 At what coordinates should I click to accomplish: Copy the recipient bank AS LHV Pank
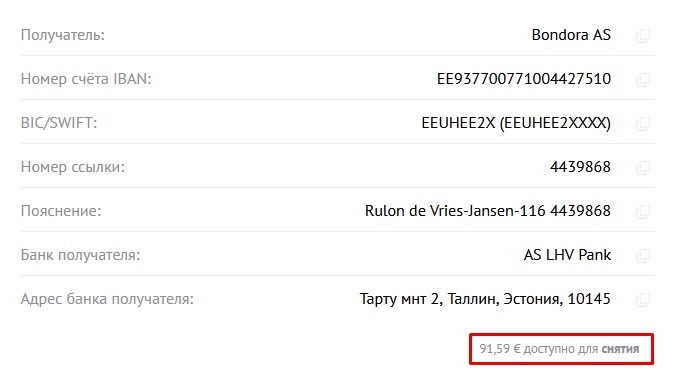coord(643,256)
